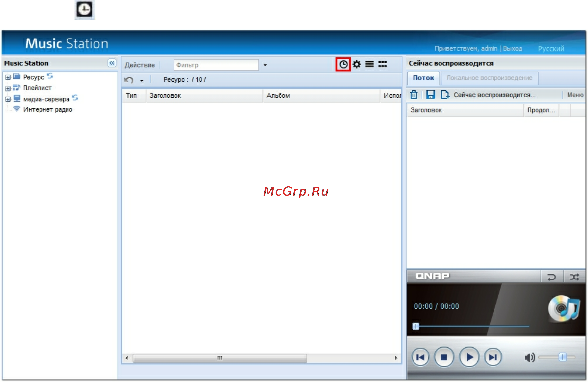The width and height of the screenshot is (588, 382).
Task: Skip to next track
Action: click(x=493, y=357)
